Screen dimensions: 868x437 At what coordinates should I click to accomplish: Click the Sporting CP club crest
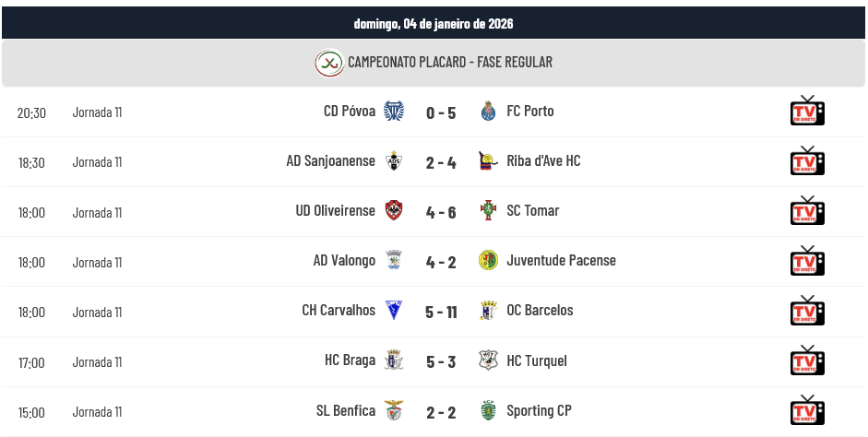[x=489, y=411]
